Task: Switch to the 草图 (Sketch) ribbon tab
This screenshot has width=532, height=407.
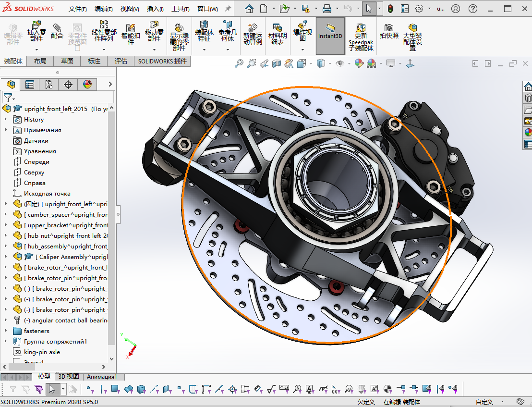Action: [x=67, y=61]
